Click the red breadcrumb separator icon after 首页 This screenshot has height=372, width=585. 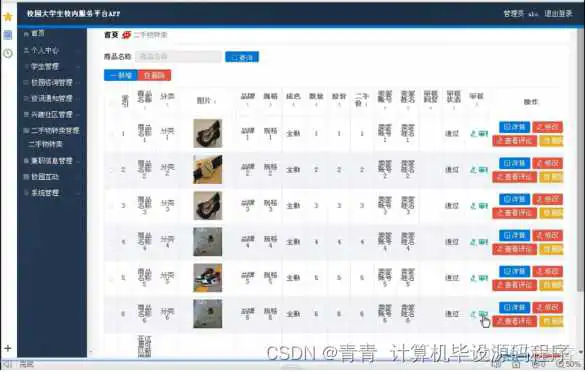(x=126, y=35)
